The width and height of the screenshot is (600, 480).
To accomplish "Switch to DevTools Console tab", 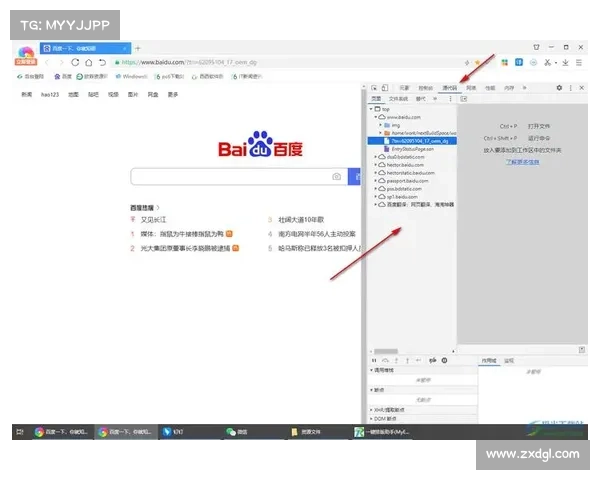I will [x=426, y=88].
